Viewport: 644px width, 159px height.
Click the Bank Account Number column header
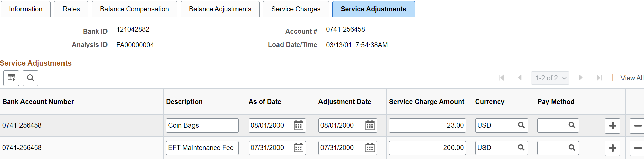38,102
